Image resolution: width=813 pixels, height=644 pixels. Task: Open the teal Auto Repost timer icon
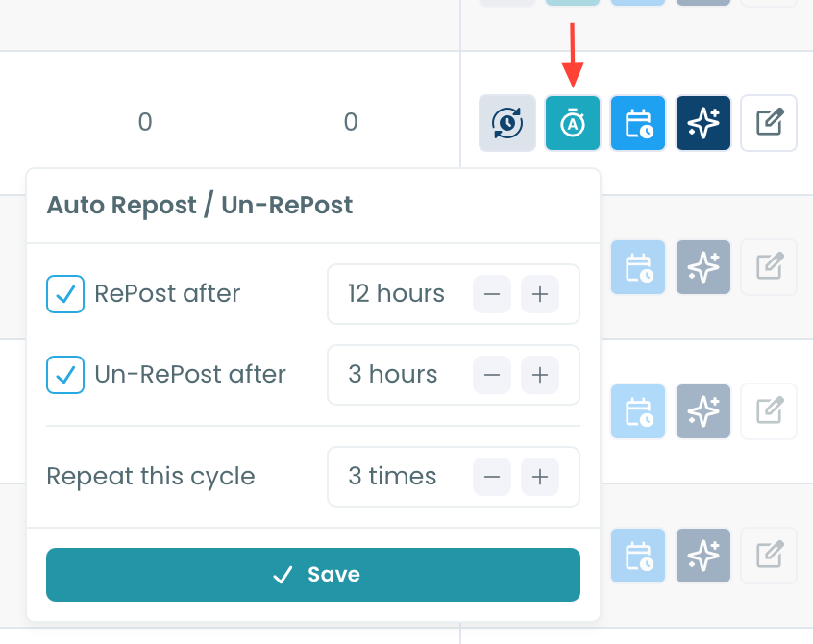(x=573, y=123)
